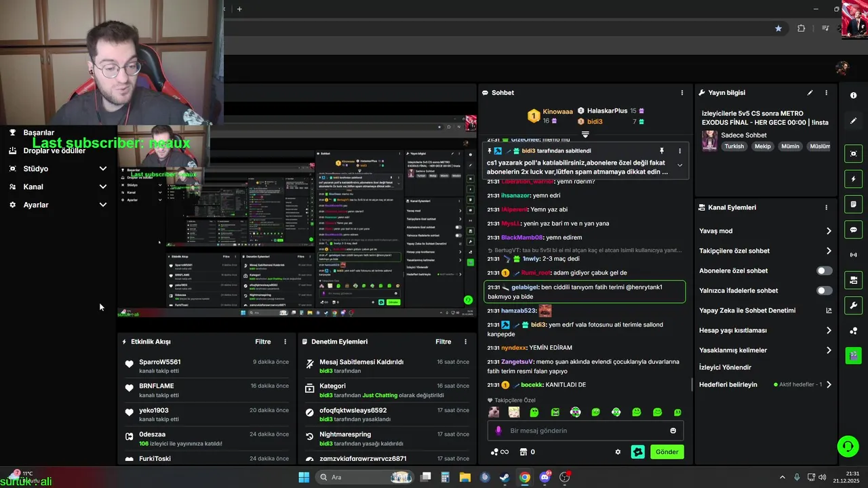Expand the Kanal sidebar section
Viewport: 868px width, 488px height.
tap(103, 186)
